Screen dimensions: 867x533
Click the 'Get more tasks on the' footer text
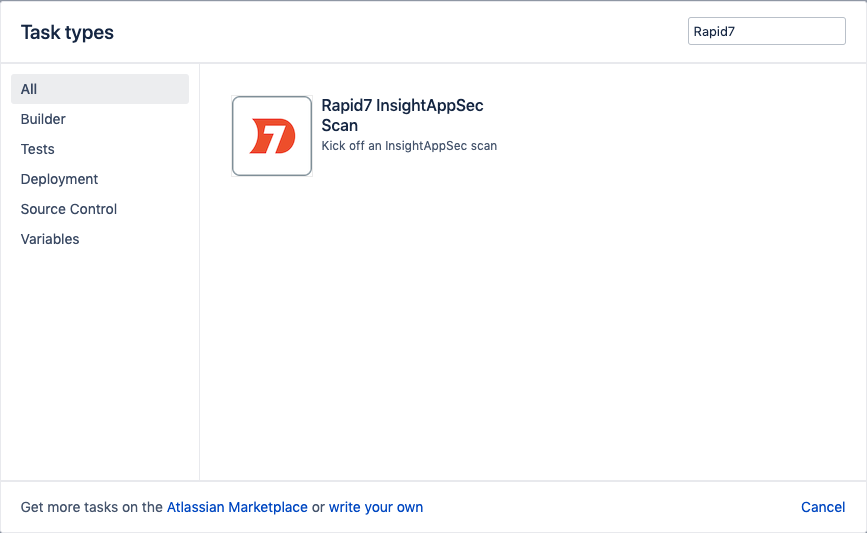point(91,507)
